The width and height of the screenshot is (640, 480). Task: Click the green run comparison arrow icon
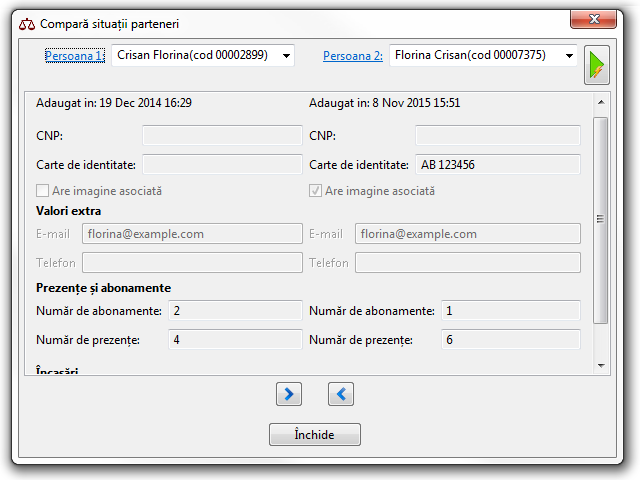tap(596, 65)
